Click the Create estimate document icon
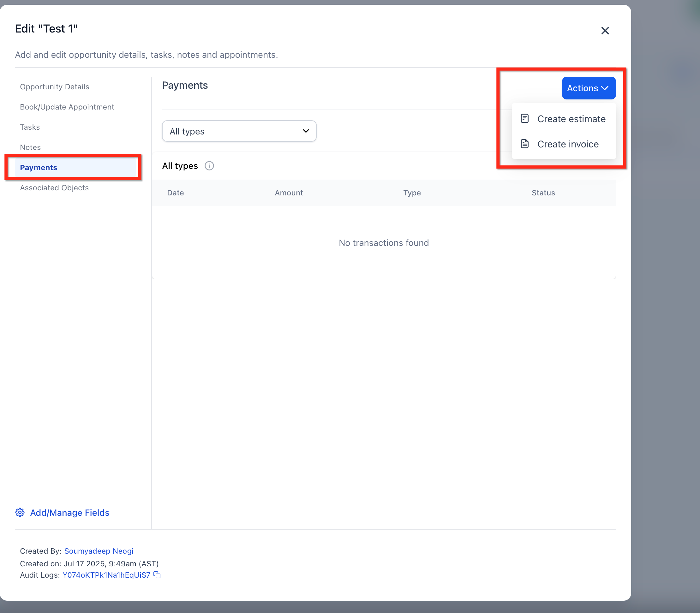700x613 pixels. (524, 119)
